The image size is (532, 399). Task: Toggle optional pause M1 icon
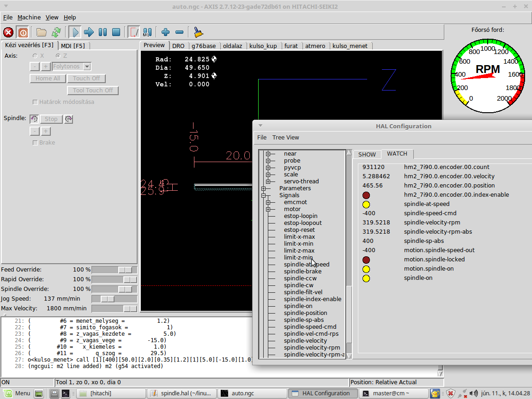pyautogui.click(x=147, y=32)
